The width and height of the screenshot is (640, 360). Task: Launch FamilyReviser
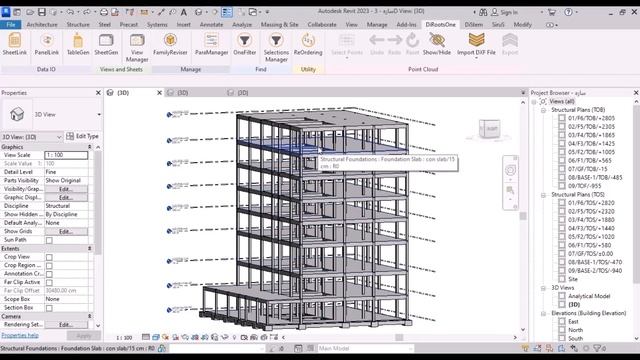[170, 44]
